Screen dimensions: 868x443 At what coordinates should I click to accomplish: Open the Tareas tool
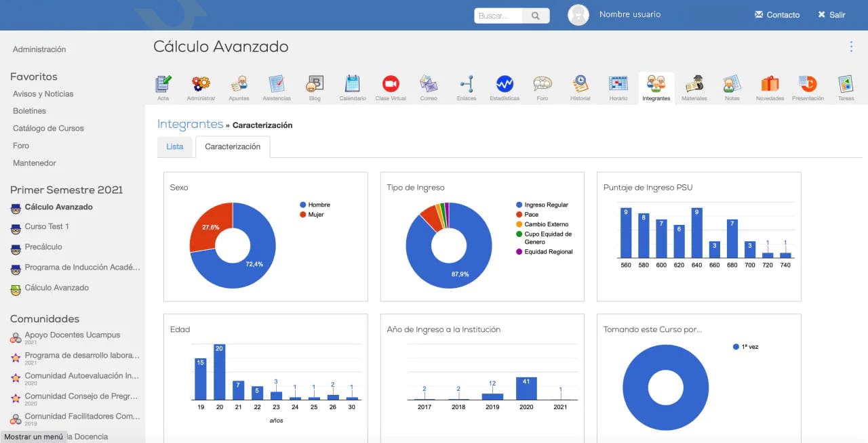tap(846, 87)
